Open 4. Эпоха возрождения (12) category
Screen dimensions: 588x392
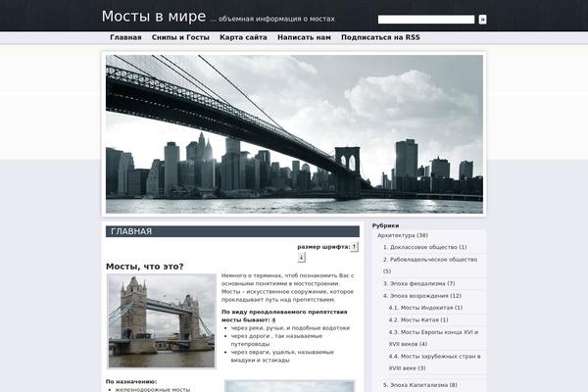coord(421,296)
